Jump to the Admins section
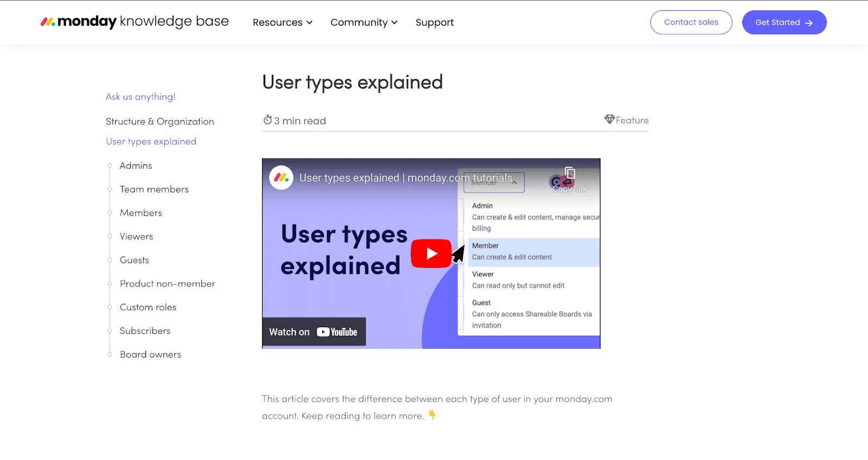The width and height of the screenshot is (868, 460). click(136, 165)
